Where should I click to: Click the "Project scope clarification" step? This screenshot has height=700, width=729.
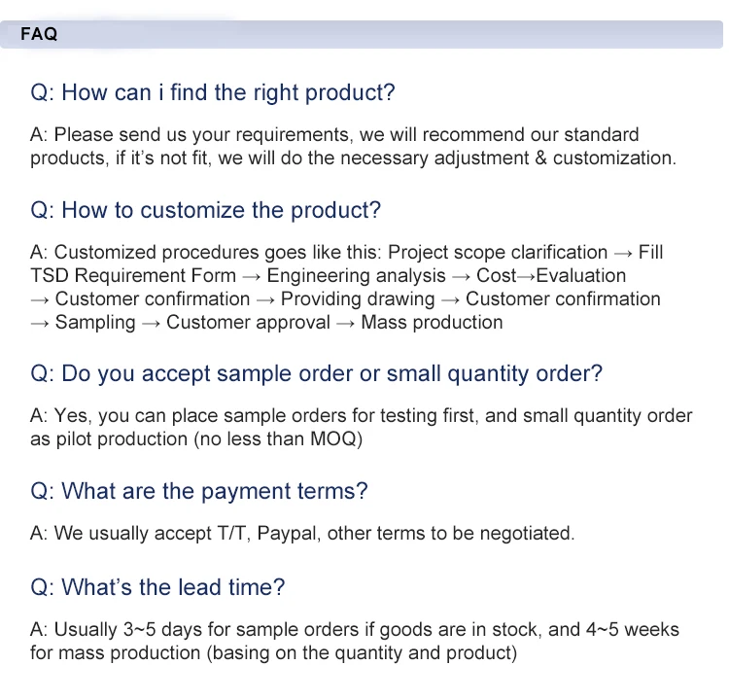[x=498, y=252]
